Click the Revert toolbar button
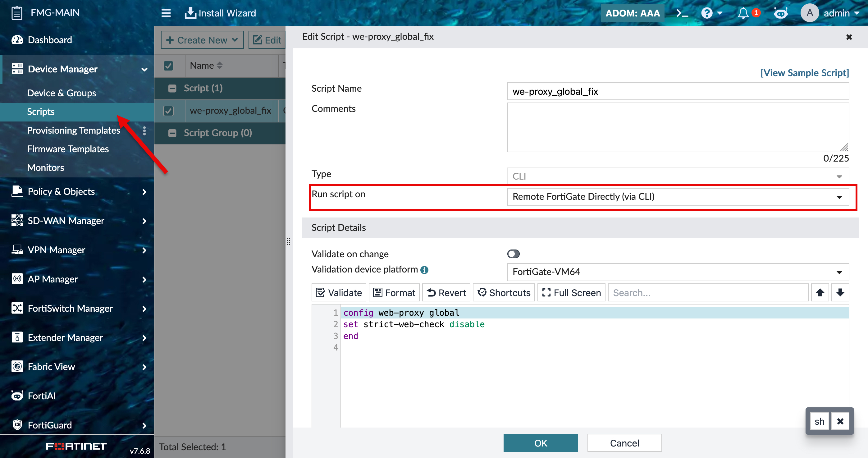The image size is (868, 458). (446, 292)
